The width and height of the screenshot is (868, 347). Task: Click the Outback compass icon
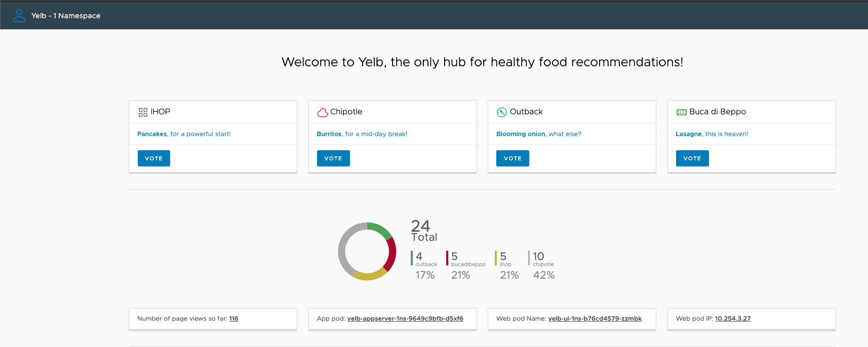(502, 112)
